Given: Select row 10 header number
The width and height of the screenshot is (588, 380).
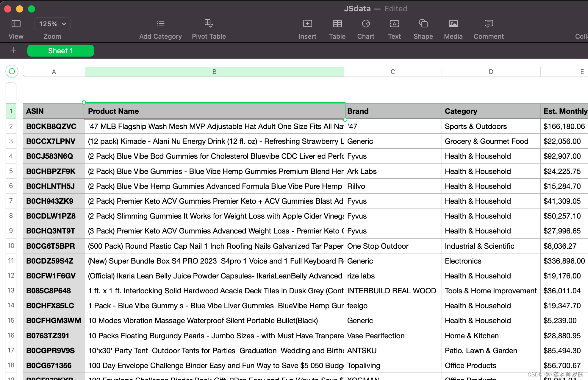Looking at the screenshot, I should (x=11, y=246).
